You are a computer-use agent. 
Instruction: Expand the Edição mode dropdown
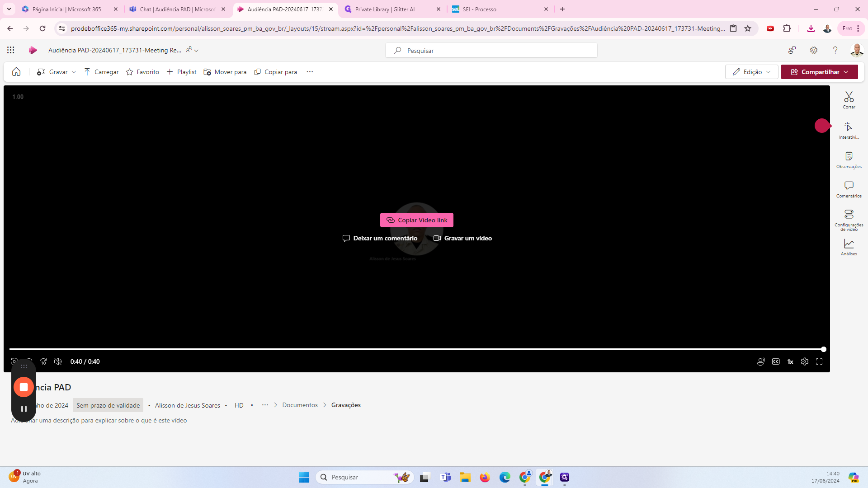click(x=751, y=72)
